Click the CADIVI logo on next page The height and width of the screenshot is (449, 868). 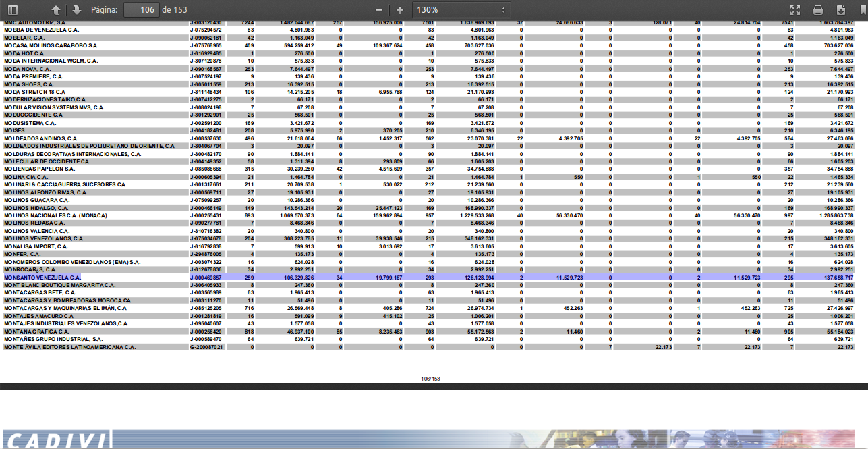click(56, 441)
